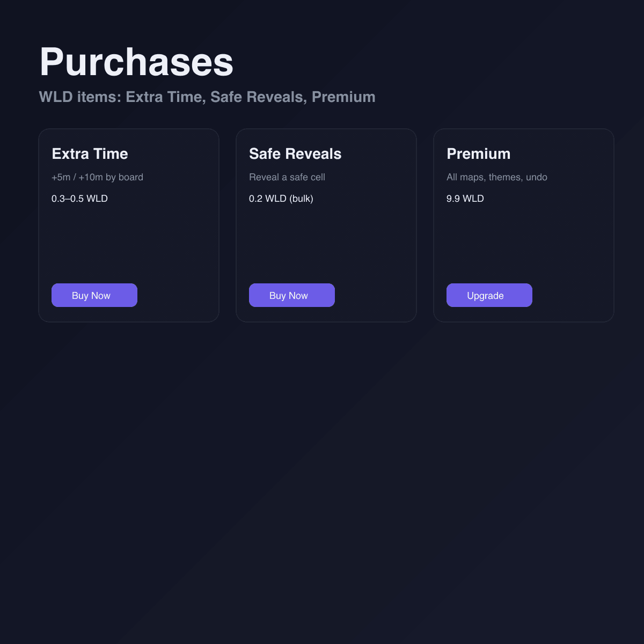Image resolution: width=644 pixels, height=644 pixels.
Task: Click empty space inside the Premium card
Action: pyautogui.click(x=524, y=241)
